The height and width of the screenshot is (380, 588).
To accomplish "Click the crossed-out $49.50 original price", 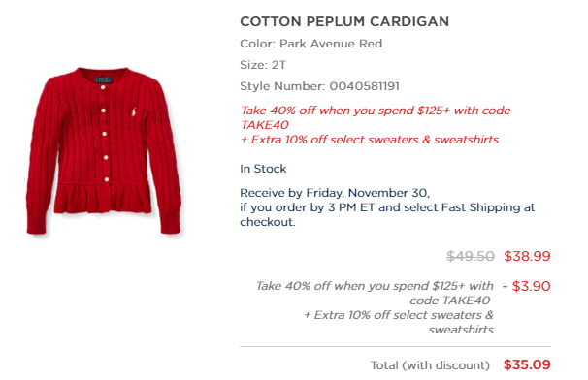I will (471, 256).
